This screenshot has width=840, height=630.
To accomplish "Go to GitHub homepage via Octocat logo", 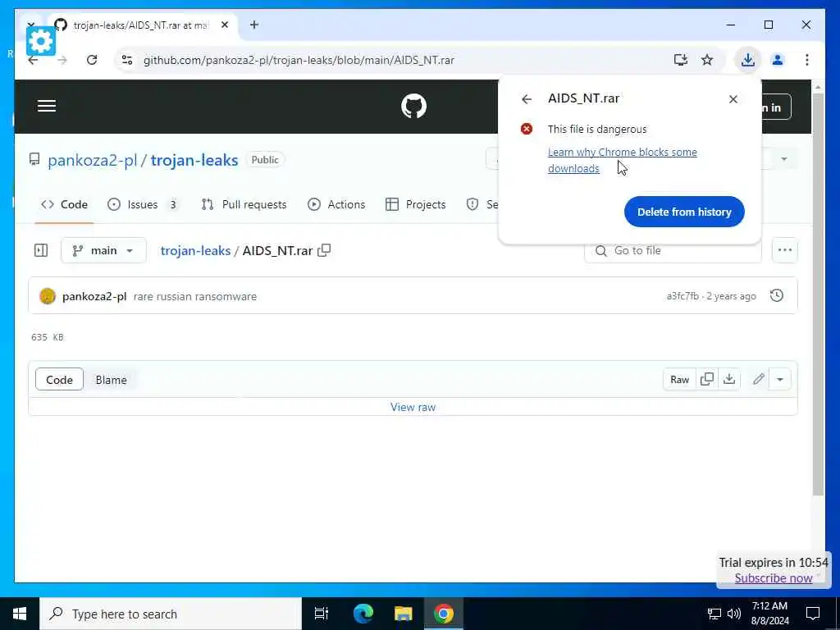I will (413, 106).
